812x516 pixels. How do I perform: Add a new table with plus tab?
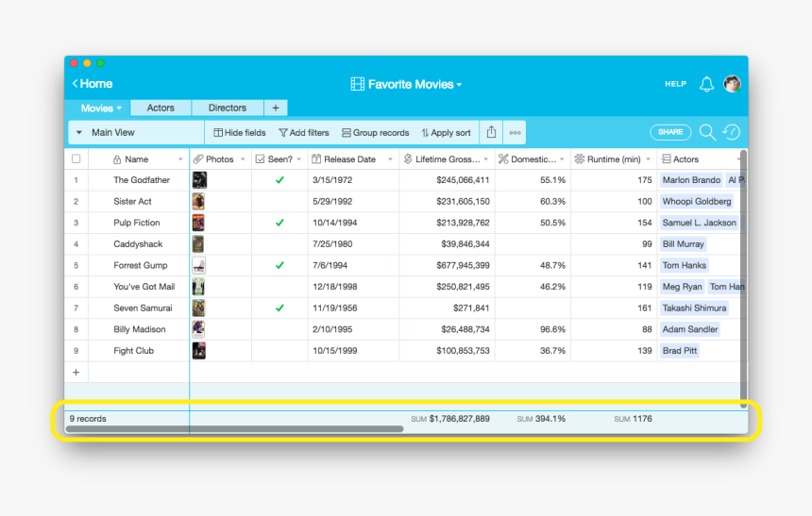[x=276, y=108]
